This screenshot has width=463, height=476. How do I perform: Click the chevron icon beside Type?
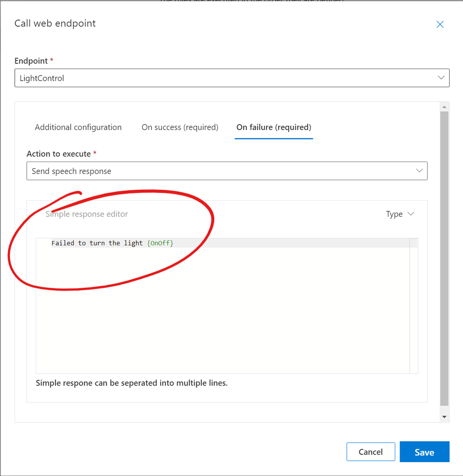point(411,214)
